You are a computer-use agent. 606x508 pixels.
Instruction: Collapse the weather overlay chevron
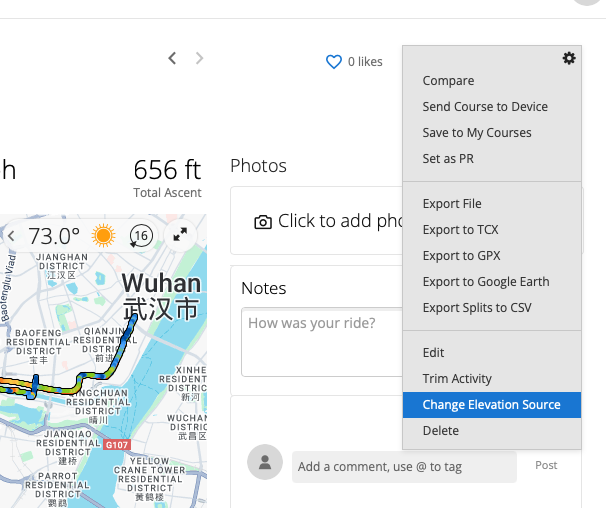[x=11, y=235]
